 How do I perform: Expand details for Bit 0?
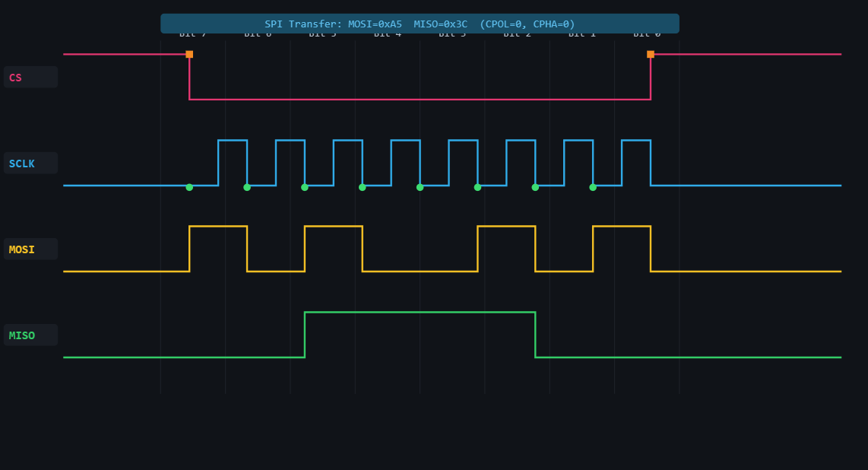(x=648, y=33)
